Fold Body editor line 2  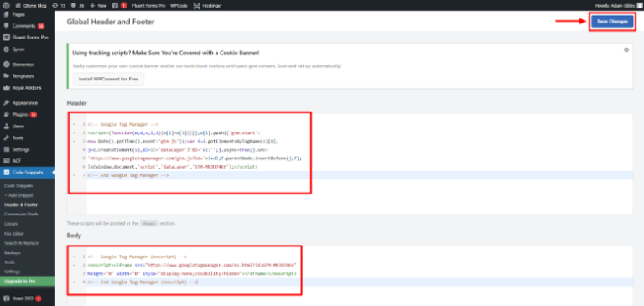click(73, 265)
